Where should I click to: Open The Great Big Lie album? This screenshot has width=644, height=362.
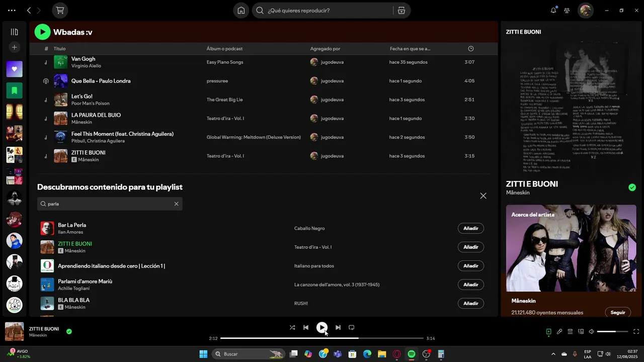tap(224, 100)
